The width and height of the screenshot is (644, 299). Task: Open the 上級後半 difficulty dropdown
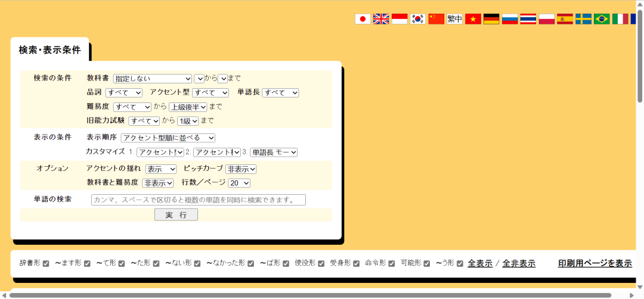[x=188, y=107]
